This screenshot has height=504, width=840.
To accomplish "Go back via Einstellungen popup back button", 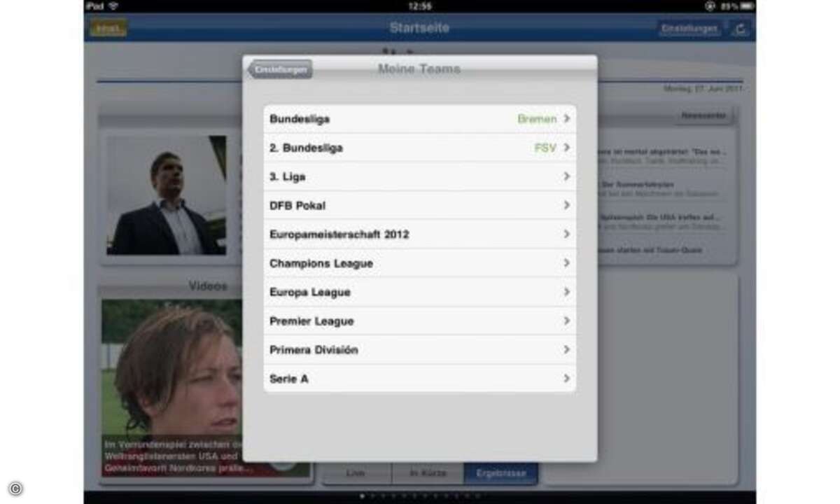I will click(280, 69).
